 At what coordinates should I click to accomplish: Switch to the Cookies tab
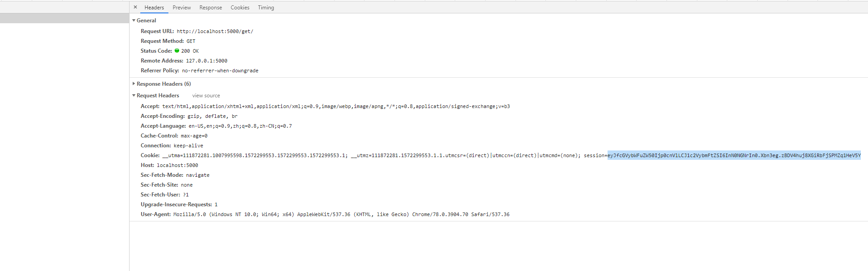pos(240,8)
